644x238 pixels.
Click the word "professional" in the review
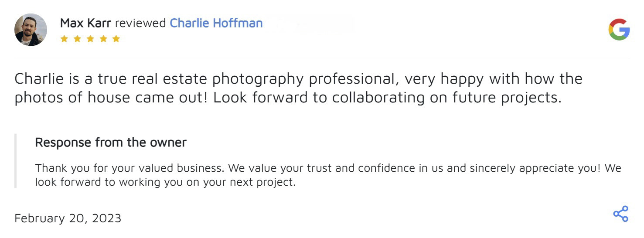pyautogui.click(x=348, y=79)
